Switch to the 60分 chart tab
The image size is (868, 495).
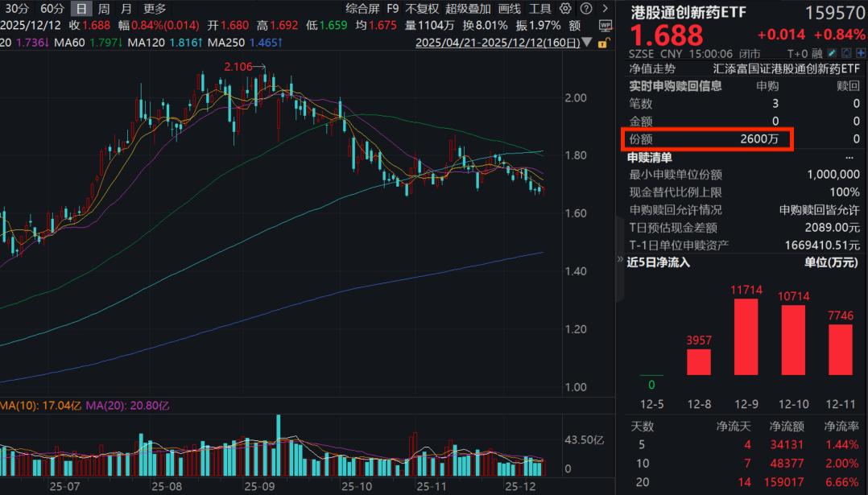tap(52, 9)
